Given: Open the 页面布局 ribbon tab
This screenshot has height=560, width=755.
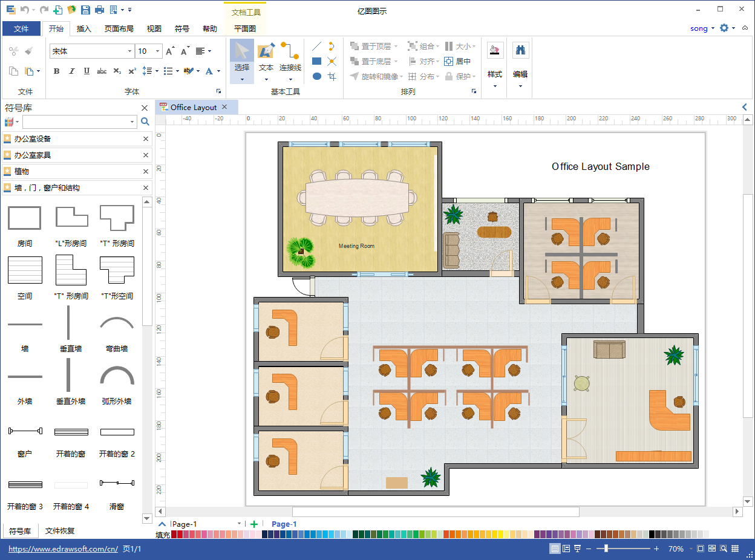Looking at the screenshot, I should point(119,28).
